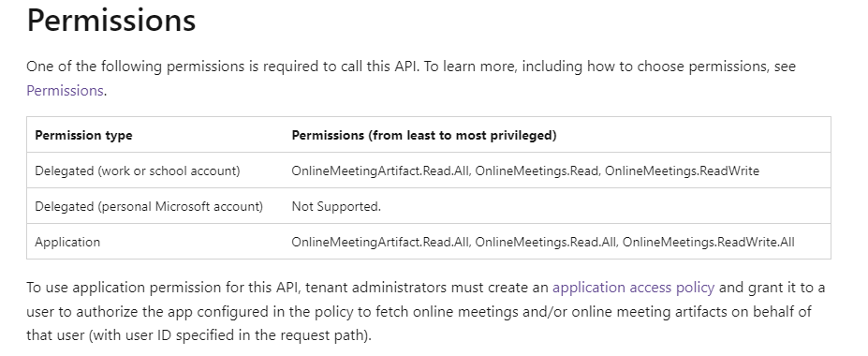Click the phrase To learn more in the intro
Screen dimensions: 868x356
(x=471, y=67)
